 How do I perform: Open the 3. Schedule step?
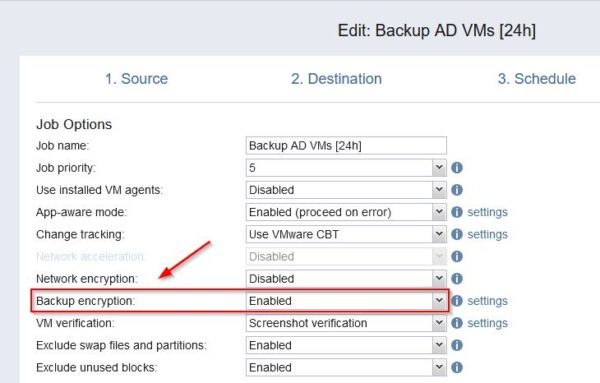(536, 79)
